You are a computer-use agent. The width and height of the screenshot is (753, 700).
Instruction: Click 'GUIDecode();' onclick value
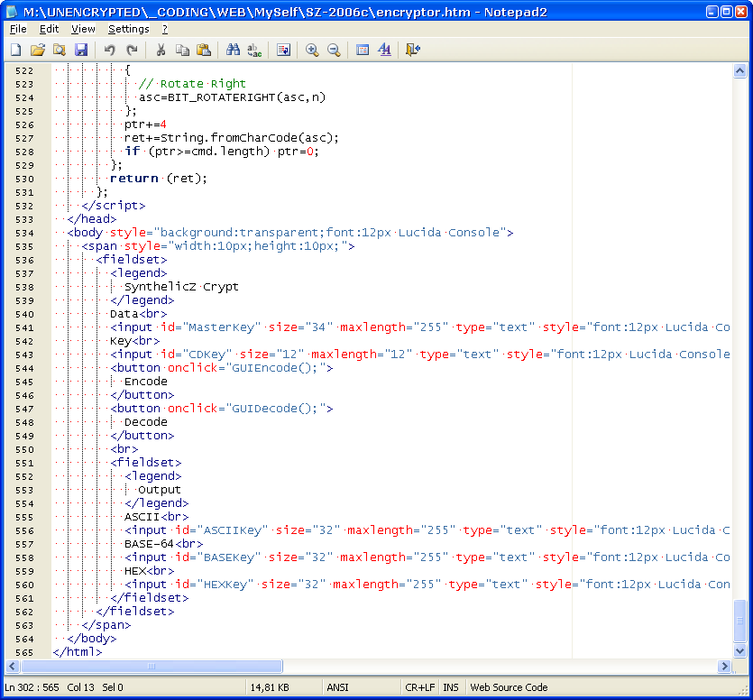(275, 409)
